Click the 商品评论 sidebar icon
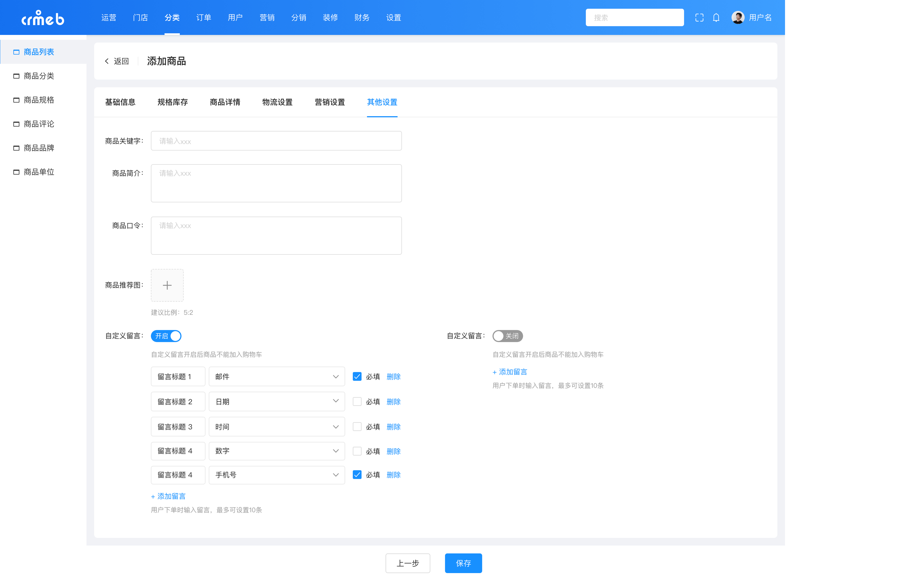The image size is (924, 578). [17, 124]
